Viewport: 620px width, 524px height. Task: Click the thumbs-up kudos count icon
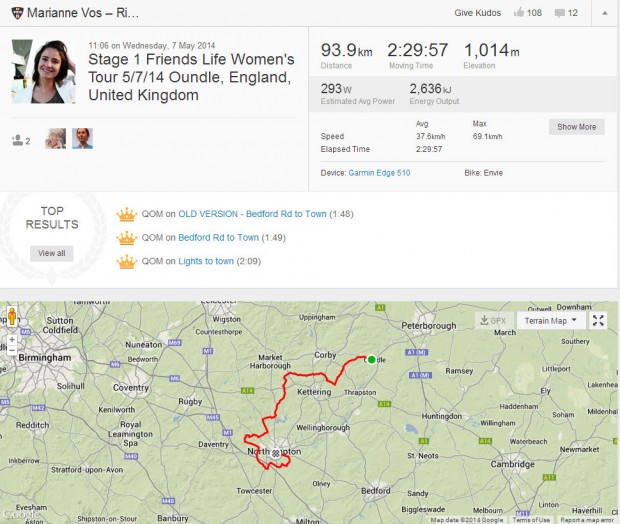pyautogui.click(x=519, y=13)
